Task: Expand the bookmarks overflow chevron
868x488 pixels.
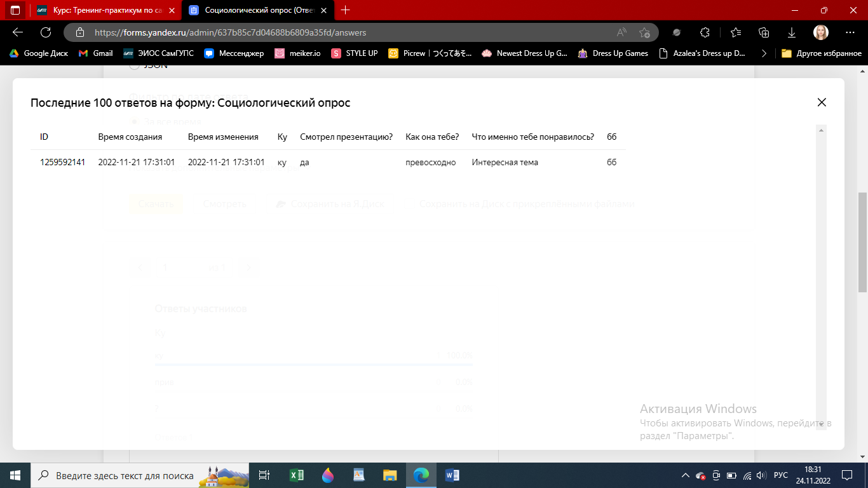Action: tap(763, 53)
